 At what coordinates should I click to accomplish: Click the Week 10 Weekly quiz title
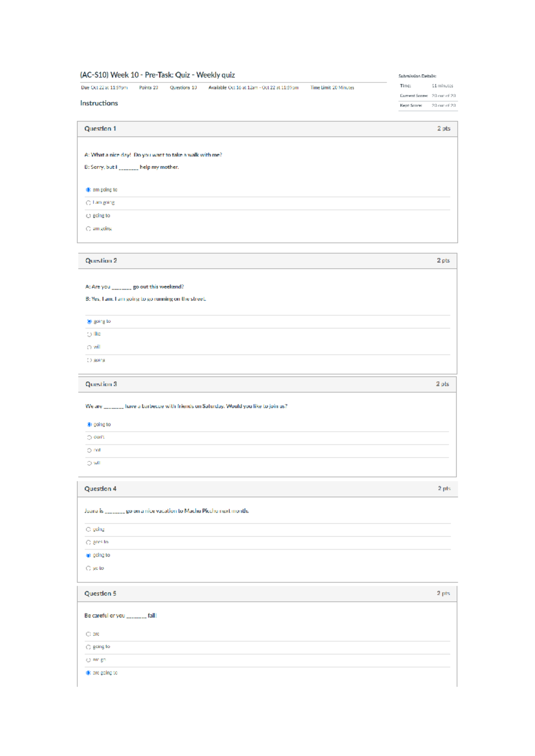pos(157,75)
